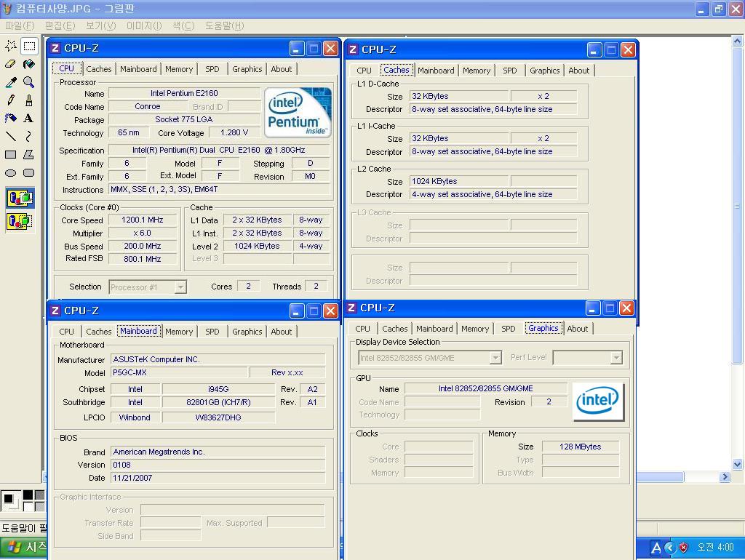Expand hidden system tray icons arrow
745x560 pixels.
click(670, 548)
